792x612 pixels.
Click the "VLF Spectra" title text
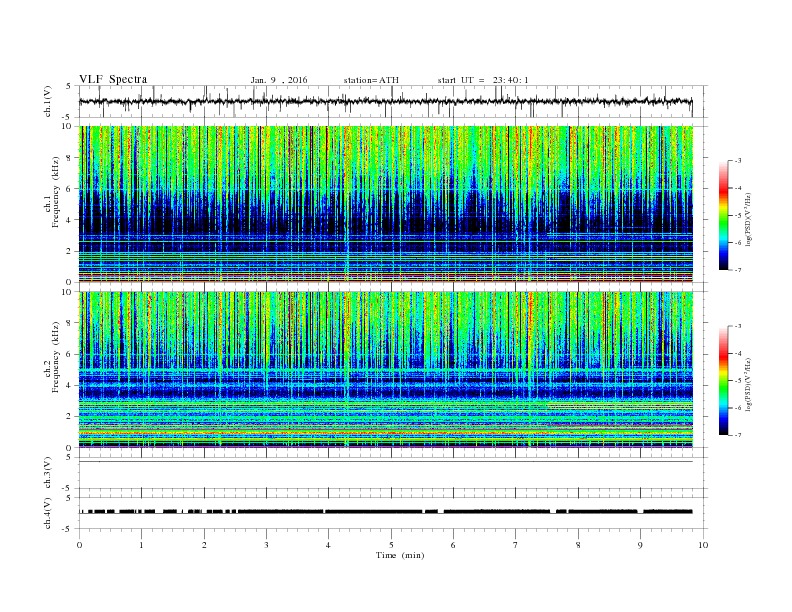pos(113,79)
